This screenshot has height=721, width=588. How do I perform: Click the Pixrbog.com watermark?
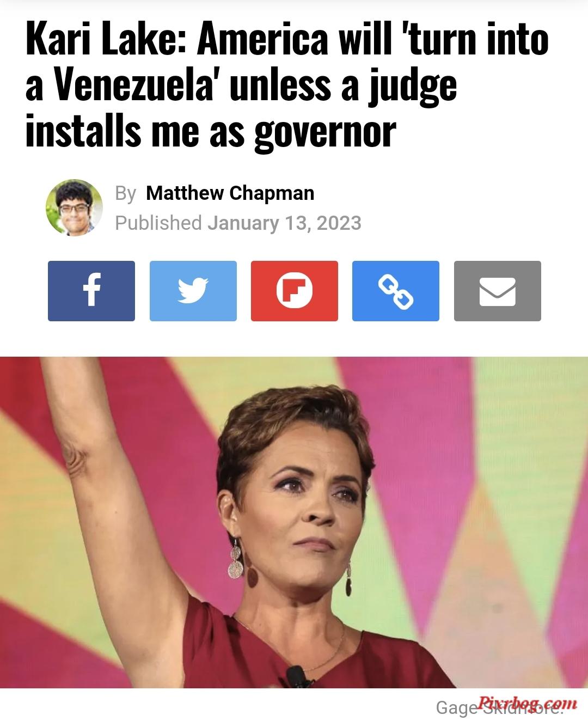(x=527, y=702)
